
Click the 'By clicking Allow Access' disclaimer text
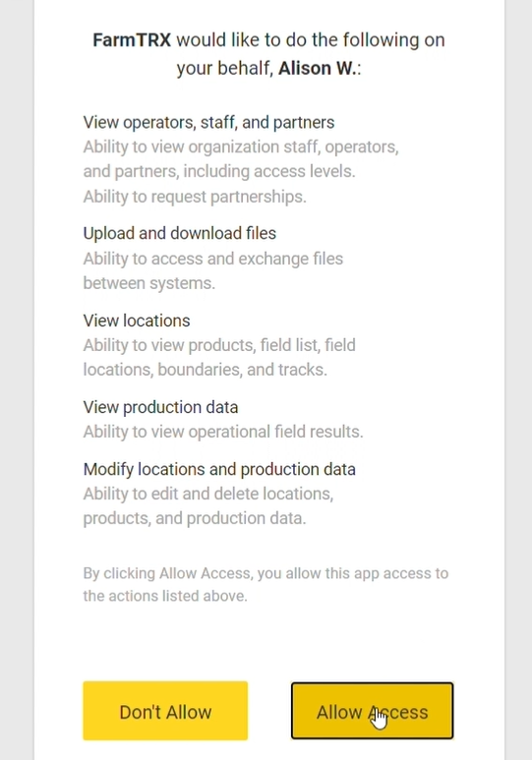pyautogui.click(x=266, y=584)
